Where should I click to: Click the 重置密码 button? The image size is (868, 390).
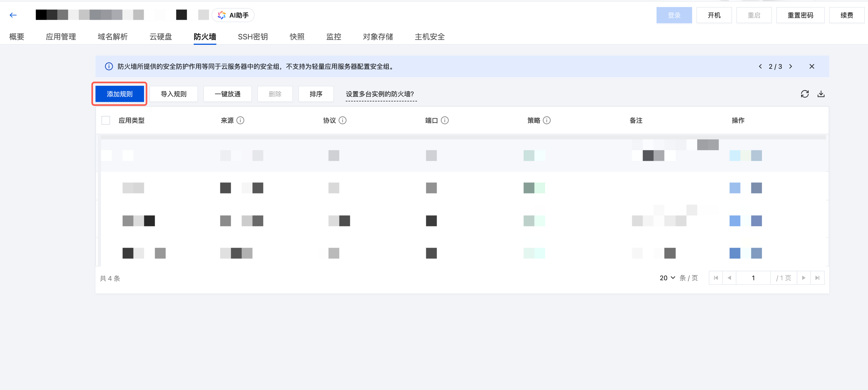coord(800,15)
